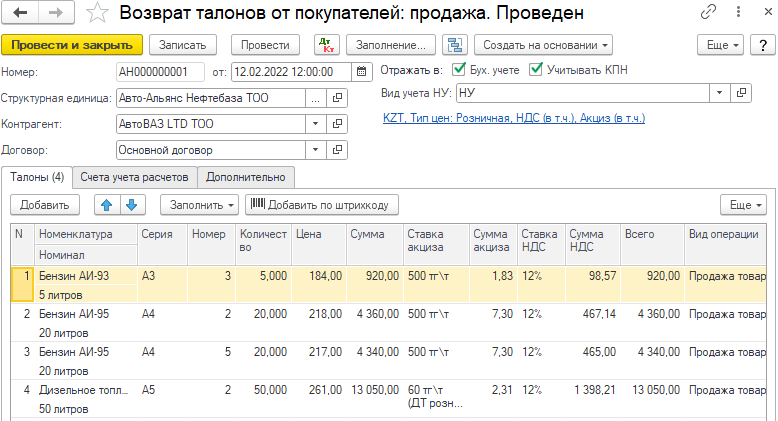Switch to Счета учета расчетов tab
Viewport: 778px width, 421px height.
click(x=134, y=177)
